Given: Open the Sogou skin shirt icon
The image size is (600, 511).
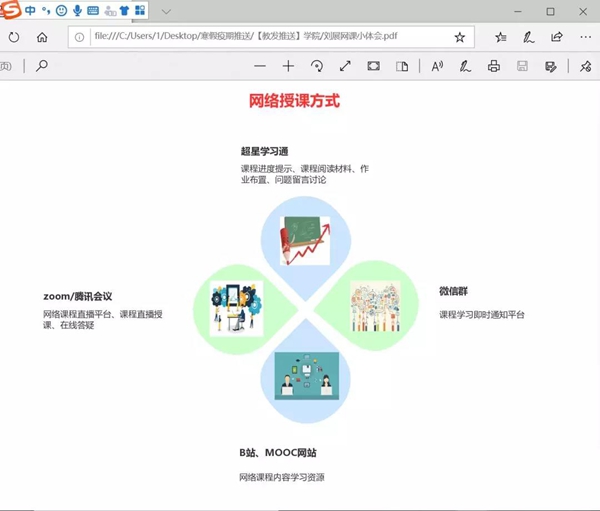Looking at the screenshot, I should [124, 10].
